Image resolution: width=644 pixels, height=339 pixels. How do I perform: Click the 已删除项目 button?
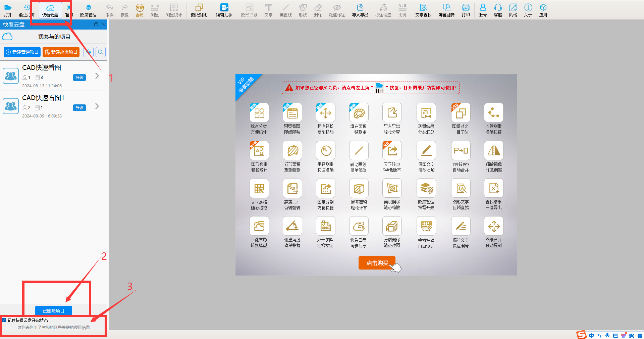click(x=54, y=311)
